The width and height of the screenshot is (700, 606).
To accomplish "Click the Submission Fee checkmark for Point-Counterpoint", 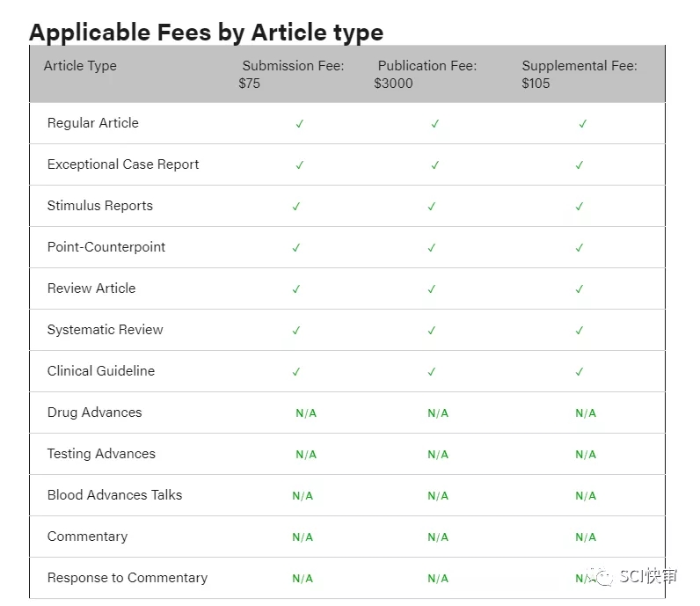I will tap(296, 248).
